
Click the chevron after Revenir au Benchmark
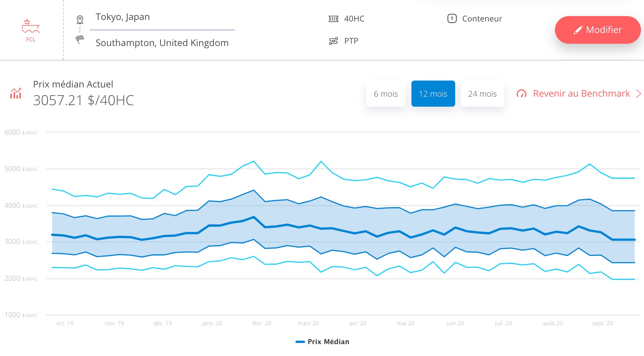pos(638,94)
